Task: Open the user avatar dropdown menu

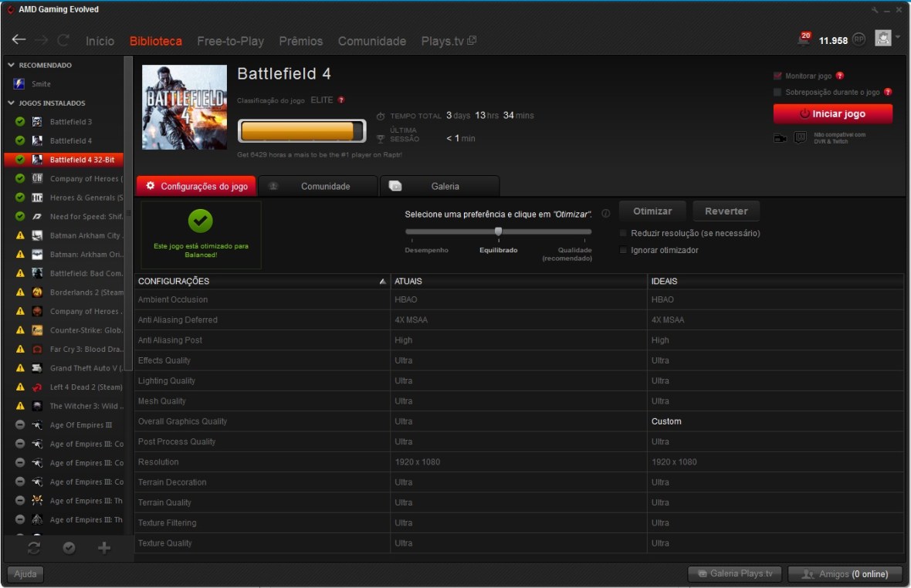Action: tap(887, 39)
